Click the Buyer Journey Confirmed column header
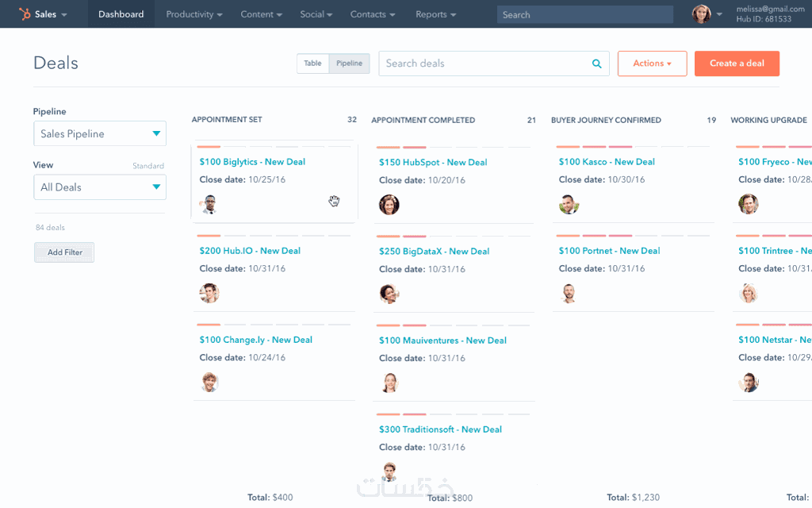This screenshot has width=812, height=508. pos(606,121)
